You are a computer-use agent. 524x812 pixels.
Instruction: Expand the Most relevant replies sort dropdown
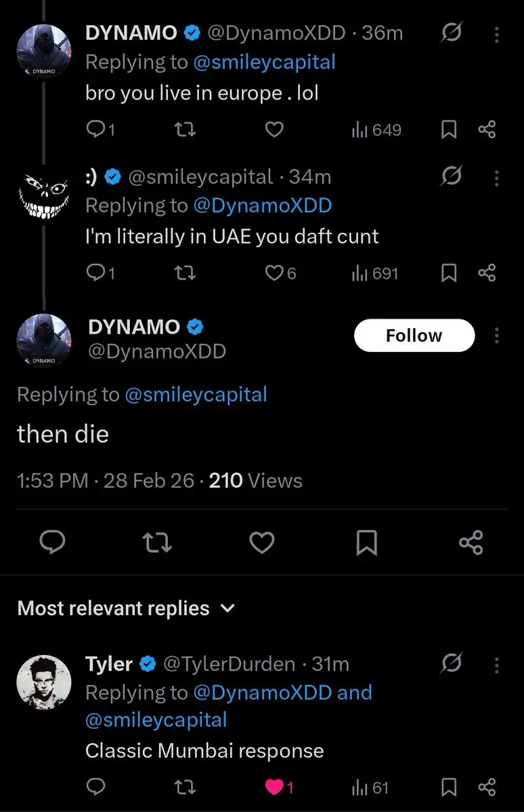pos(125,608)
